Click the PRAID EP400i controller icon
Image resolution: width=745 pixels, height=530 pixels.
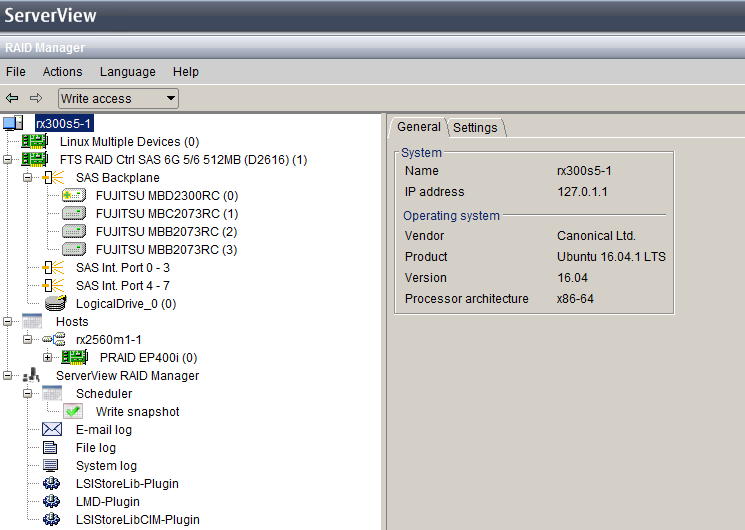75,357
